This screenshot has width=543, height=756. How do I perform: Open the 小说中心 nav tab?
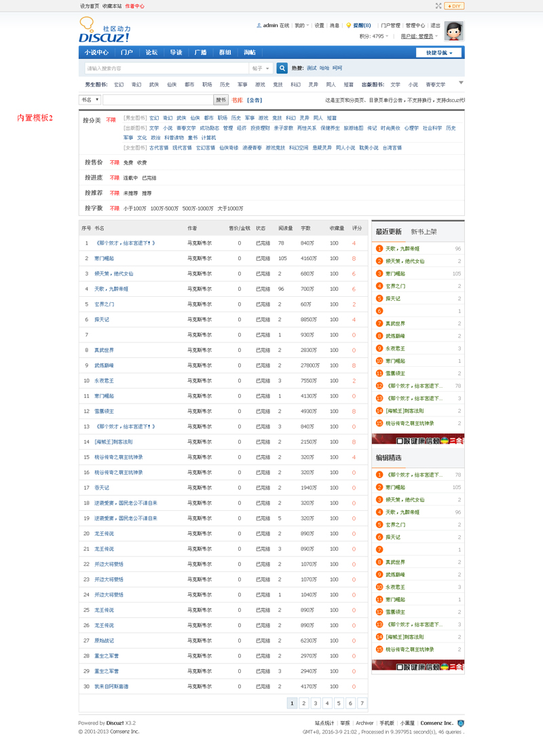coord(96,52)
